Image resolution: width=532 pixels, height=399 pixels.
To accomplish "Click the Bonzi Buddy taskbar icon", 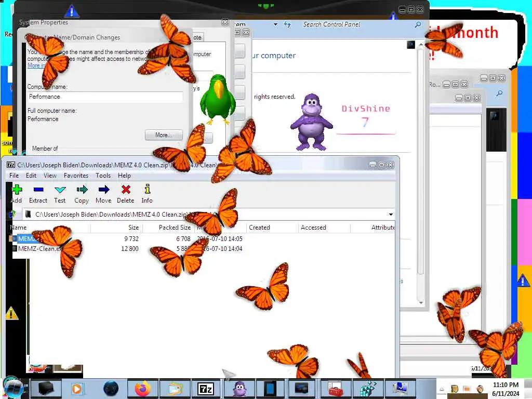I will coord(240,389).
